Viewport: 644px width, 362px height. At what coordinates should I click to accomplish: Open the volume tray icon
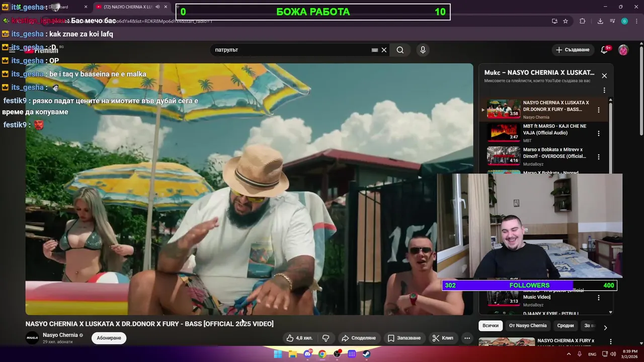(613, 354)
